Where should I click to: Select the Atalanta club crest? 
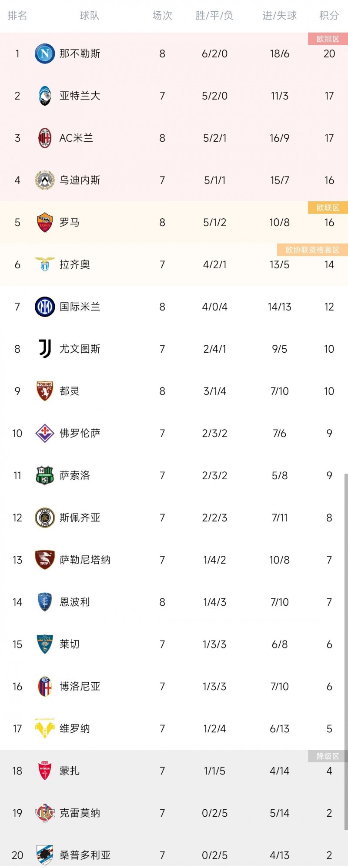45,96
